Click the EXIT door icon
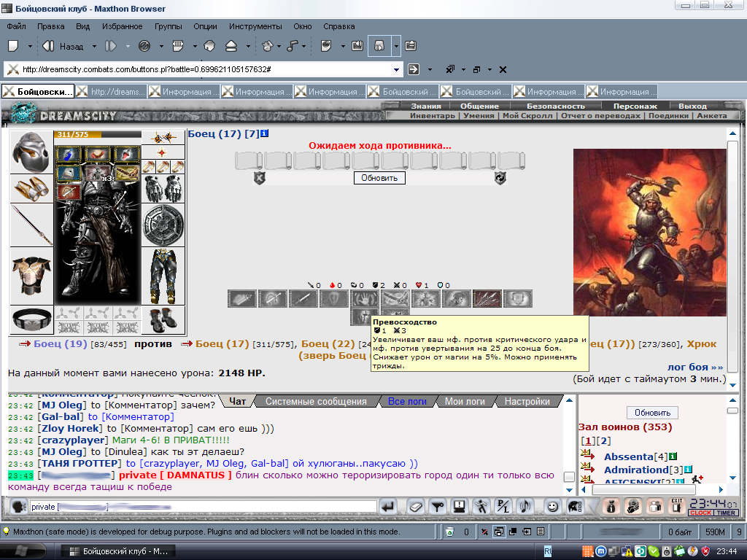This screenshot has width=747, height=560. (676, 506)
